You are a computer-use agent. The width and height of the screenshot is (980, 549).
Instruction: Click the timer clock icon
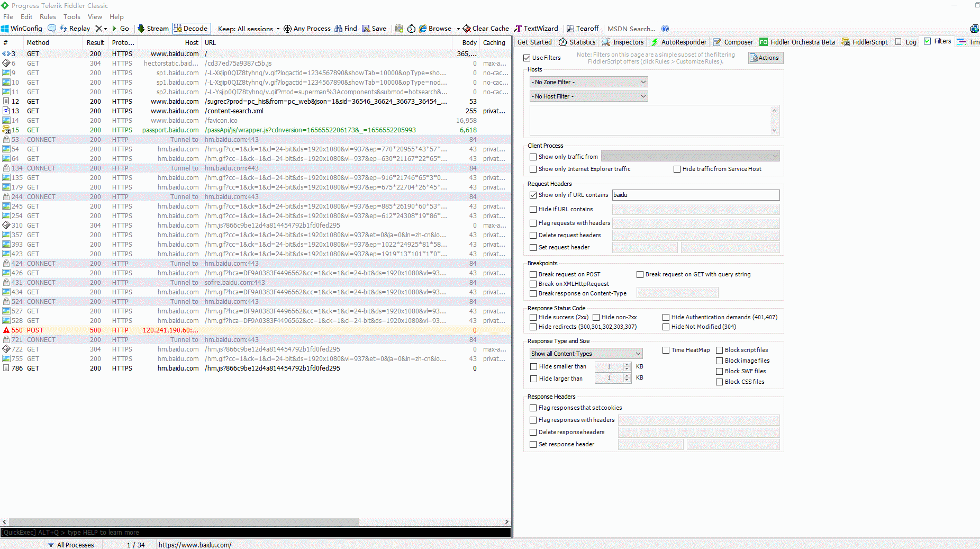[411, 29]
